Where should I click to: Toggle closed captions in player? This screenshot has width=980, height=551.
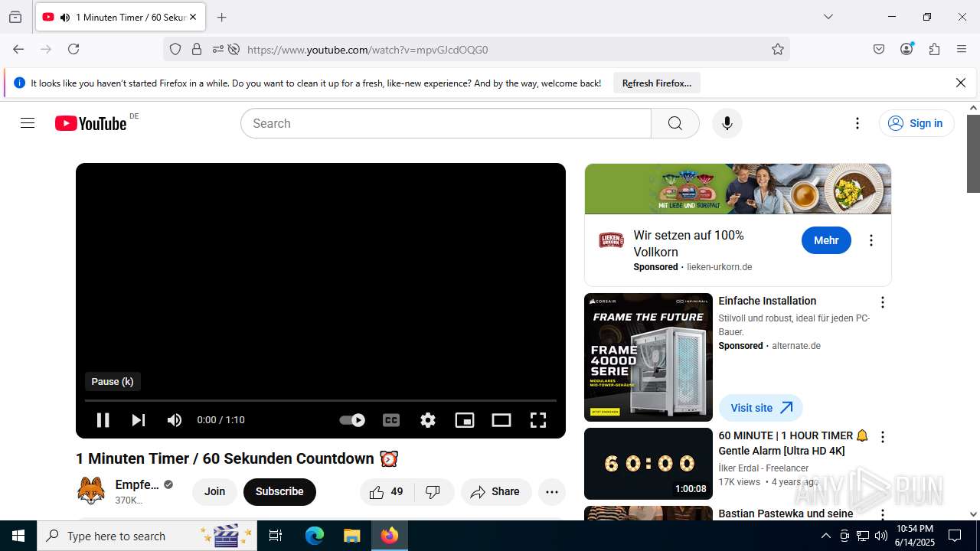(391, 420)
